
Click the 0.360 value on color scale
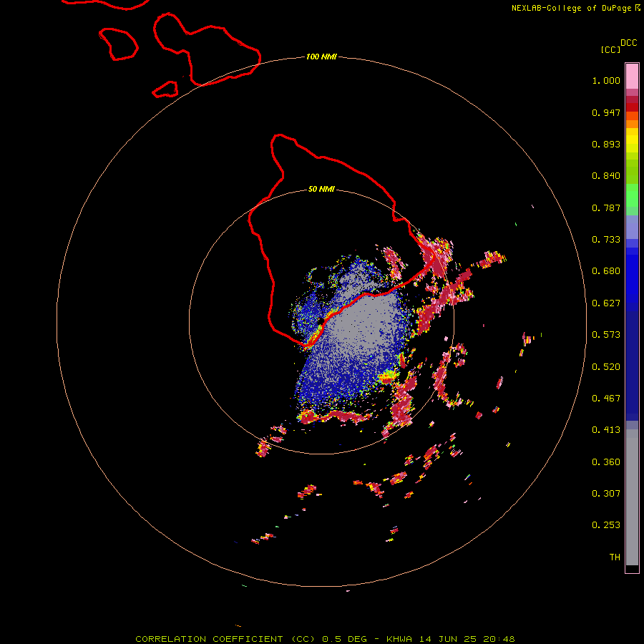tap(606, 462)
